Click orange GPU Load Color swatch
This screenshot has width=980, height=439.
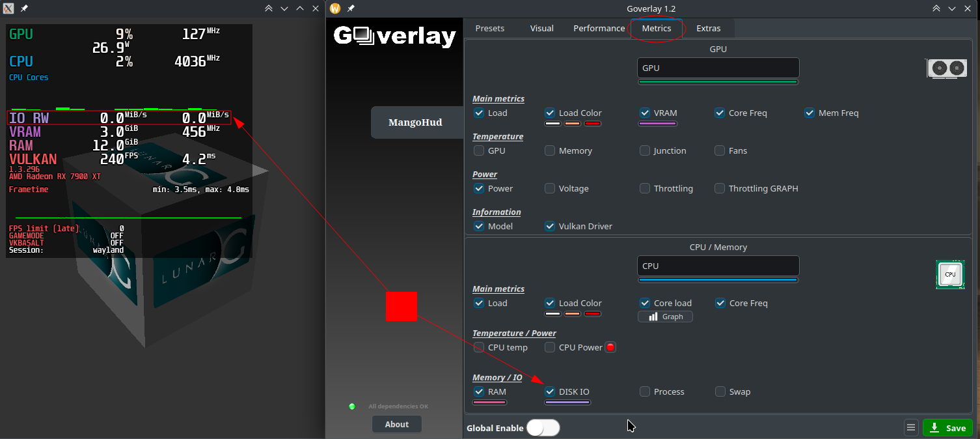coord(573,124)
